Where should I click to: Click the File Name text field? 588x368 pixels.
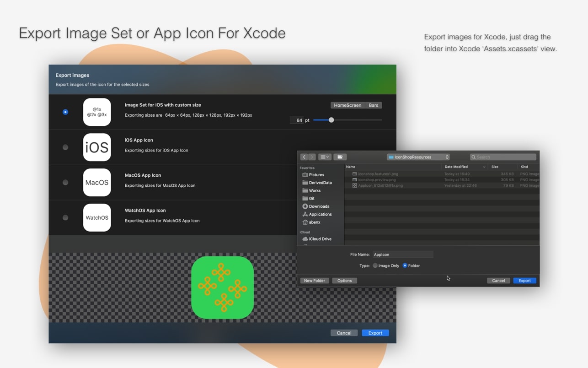click(x=402, y=254)
